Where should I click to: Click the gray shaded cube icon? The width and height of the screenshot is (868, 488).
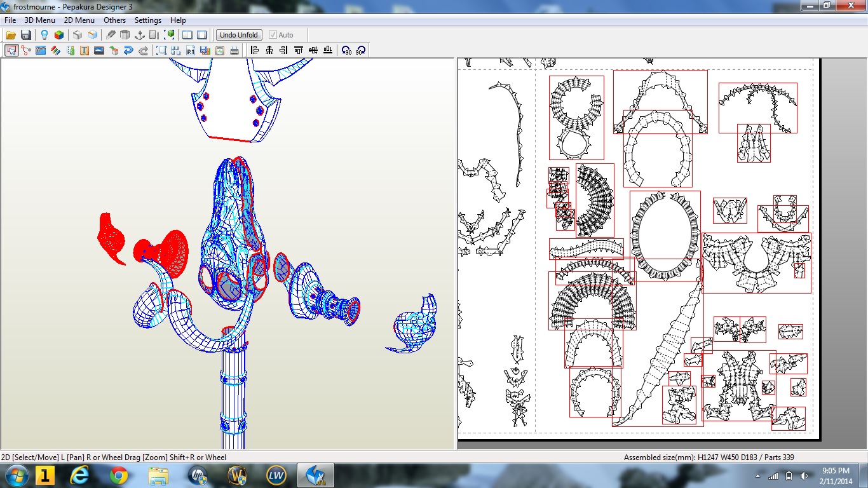point(78,35)
